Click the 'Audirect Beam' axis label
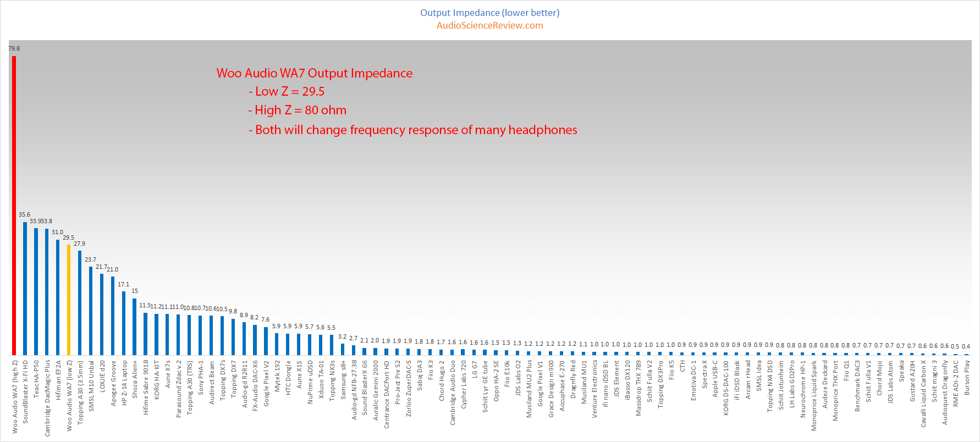 [x=212, y=383]
